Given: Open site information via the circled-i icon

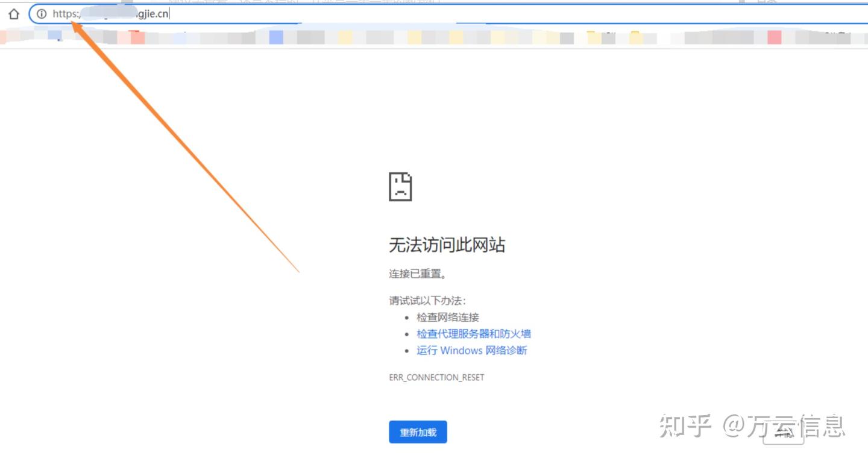Looking at the screenshot, I should [x=42, y=13].
